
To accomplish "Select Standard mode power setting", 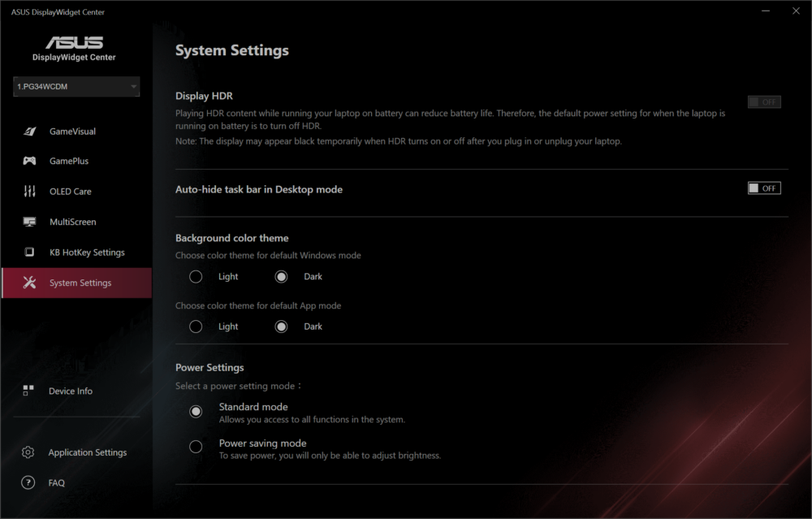I will click(196, 412).
